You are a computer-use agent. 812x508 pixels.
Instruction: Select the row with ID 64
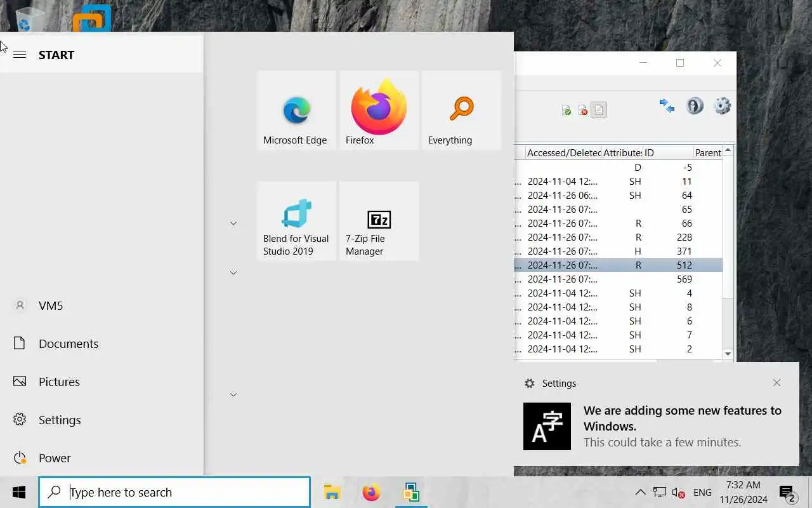pos(619,196)
